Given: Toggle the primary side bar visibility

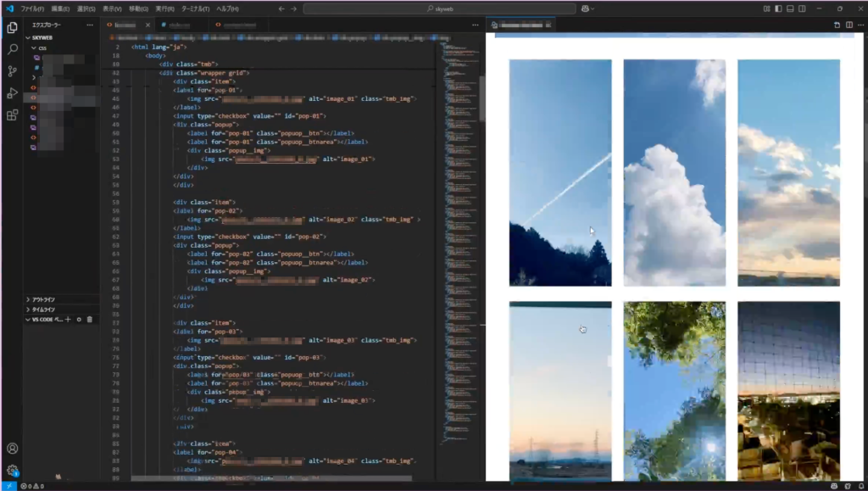Looking at the screenshot, I should coord(778,8).
